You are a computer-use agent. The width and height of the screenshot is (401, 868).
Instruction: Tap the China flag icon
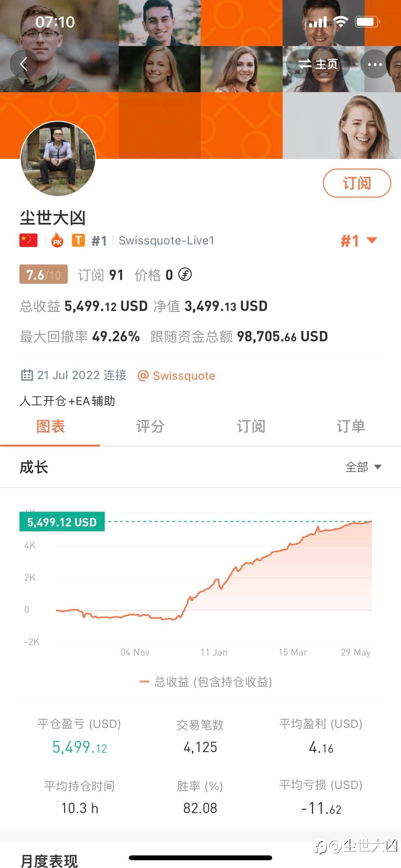coord(28,241)
